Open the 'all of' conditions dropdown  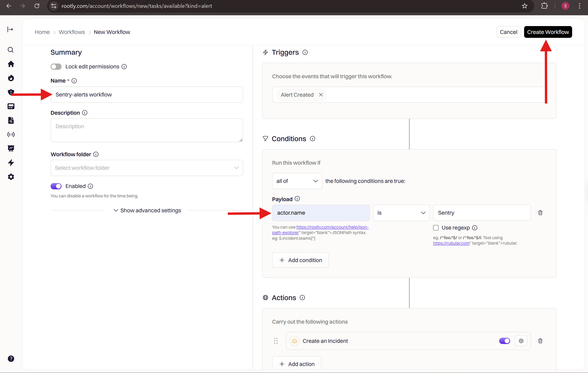(x=297, y=181)
